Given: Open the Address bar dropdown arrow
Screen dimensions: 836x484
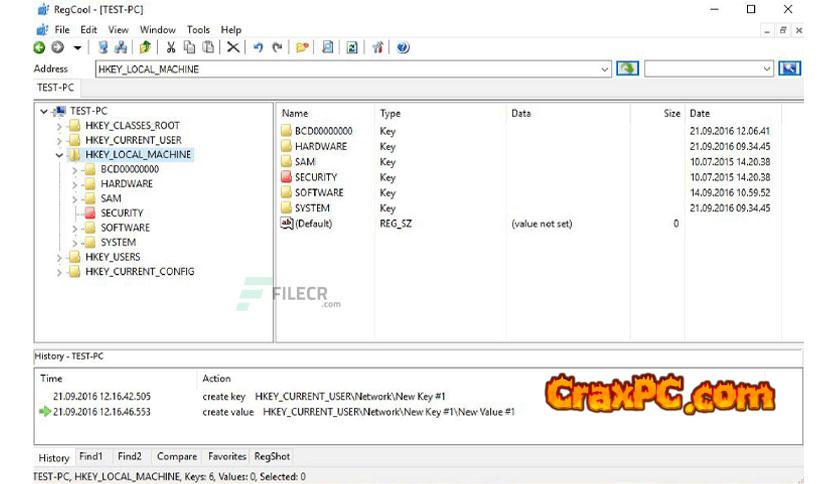Looking at the screenshot, I should [x=605, y=69].
